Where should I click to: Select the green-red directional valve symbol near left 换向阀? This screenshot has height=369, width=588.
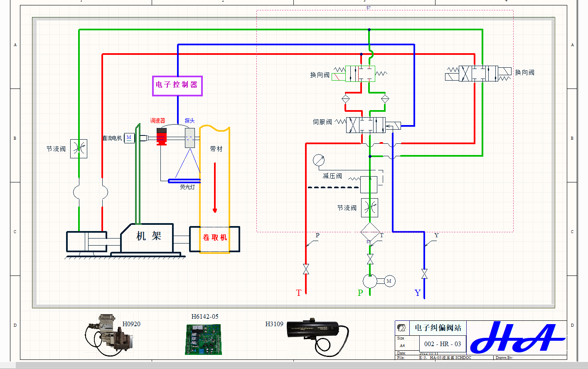click(359, 74)
